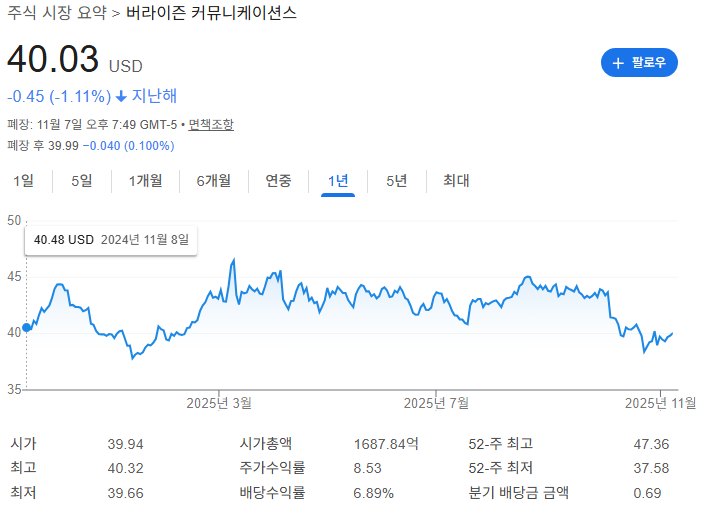Click the 분기 배당금 금액 value 0.69
The image size is (707, 509).
647,493
